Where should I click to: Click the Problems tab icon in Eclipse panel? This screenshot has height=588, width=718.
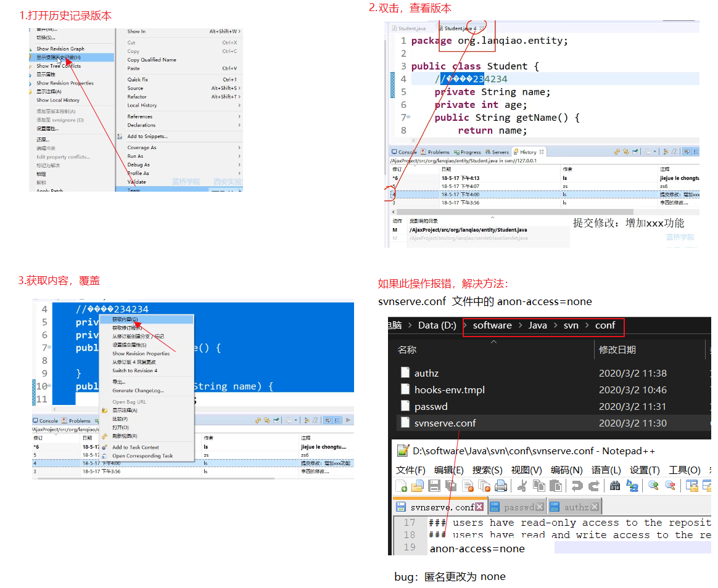tap(424, 152)
